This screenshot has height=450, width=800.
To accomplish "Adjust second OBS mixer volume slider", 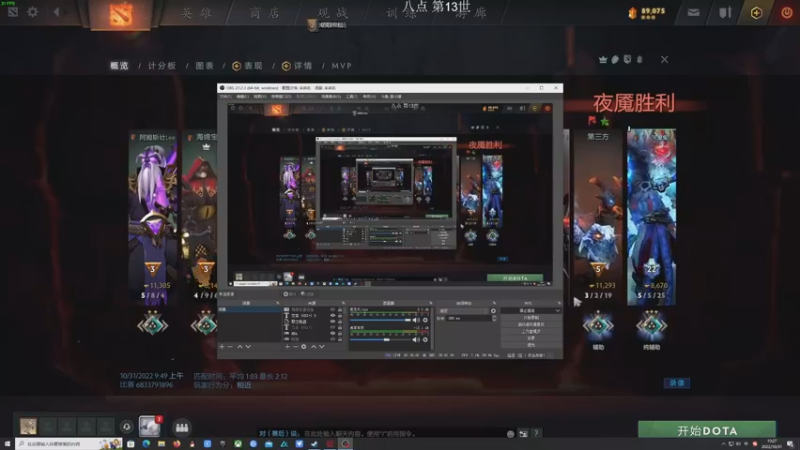I will pyautogui.click(x=380, y=339).
